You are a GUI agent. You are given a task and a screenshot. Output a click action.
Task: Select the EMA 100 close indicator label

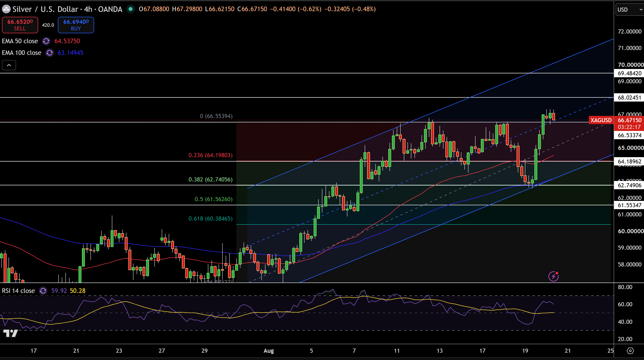[21, 53]
